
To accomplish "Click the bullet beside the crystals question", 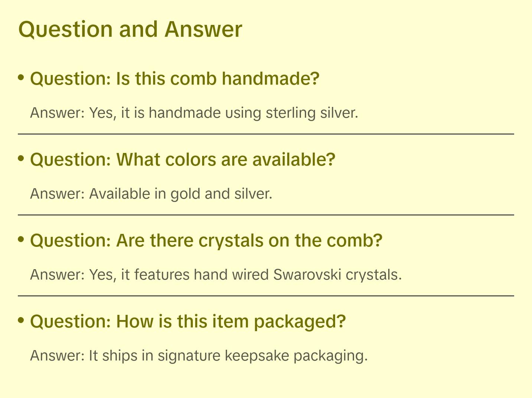I will pos(21,239).
